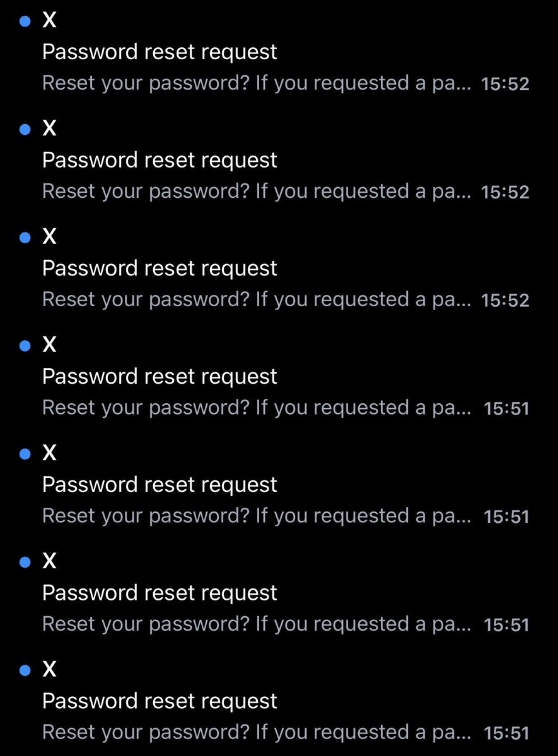558x756 pixels.
Task: Tap the unread dot of the second 15:52 email
Action: click(25, 130)
